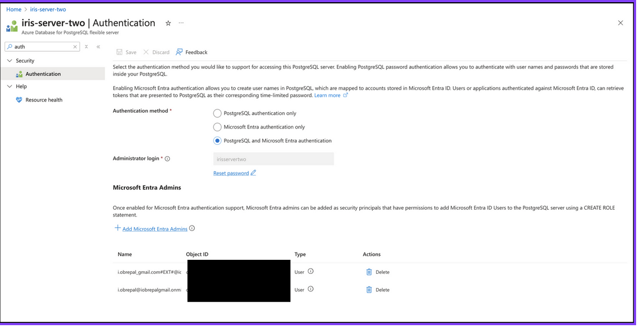Navigate to Home via the breadcrumb
This screenshot has height=328, width=644.
pos(14,9)
